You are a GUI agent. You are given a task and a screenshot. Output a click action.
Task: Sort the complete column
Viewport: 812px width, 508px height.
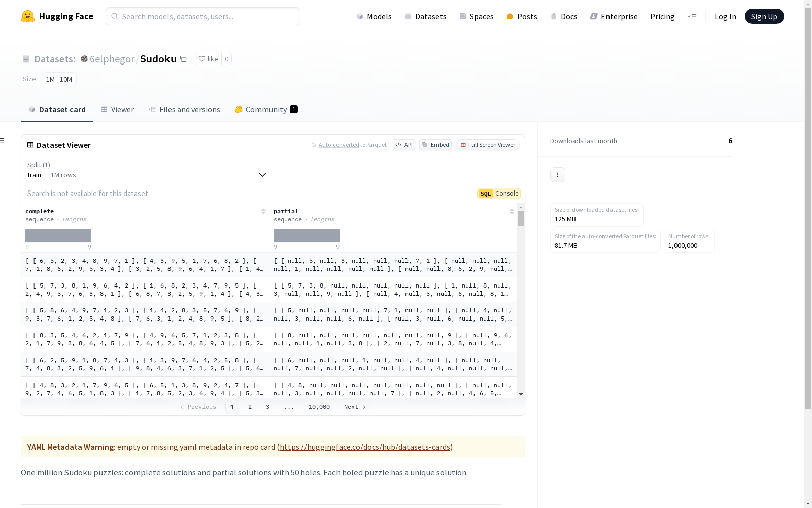click(x=263, y=211)
